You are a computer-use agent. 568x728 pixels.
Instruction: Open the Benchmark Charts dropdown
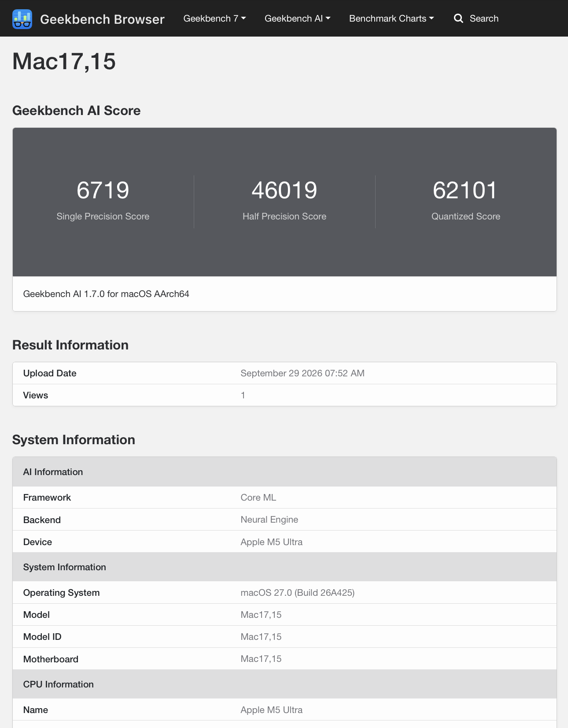click(391, 19)
